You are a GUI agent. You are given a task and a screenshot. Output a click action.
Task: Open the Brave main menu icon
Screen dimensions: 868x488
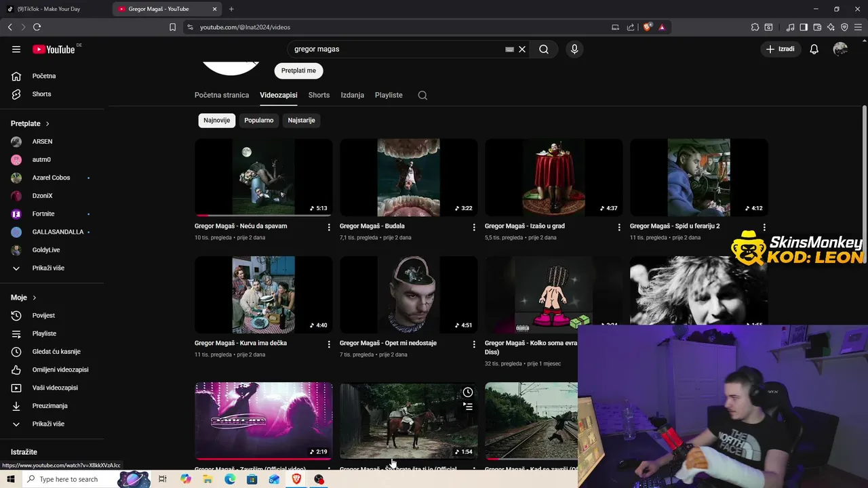[x=858, y=27]
